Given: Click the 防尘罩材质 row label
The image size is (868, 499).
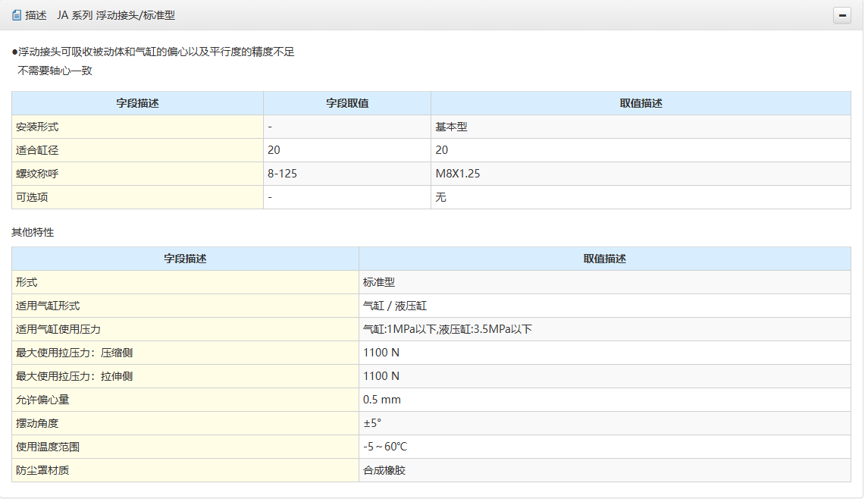Looking at the screenshot, I should coord(42,470).
